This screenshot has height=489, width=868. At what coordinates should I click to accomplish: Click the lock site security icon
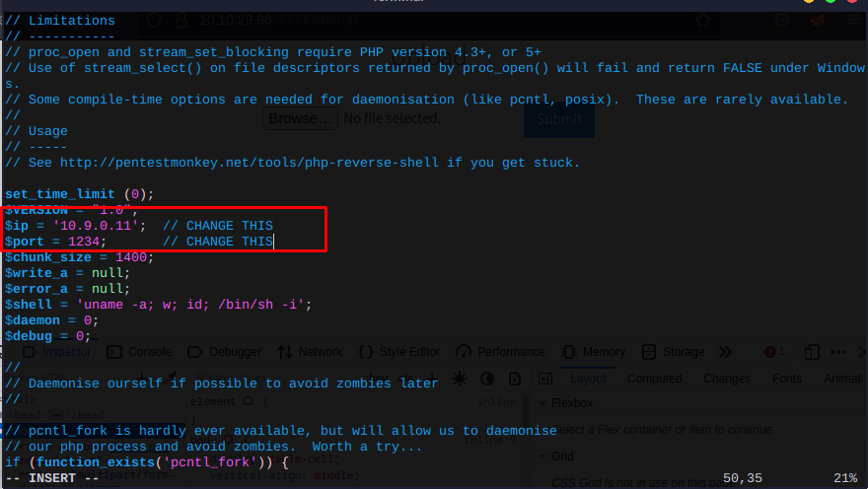tap(181, 21)
